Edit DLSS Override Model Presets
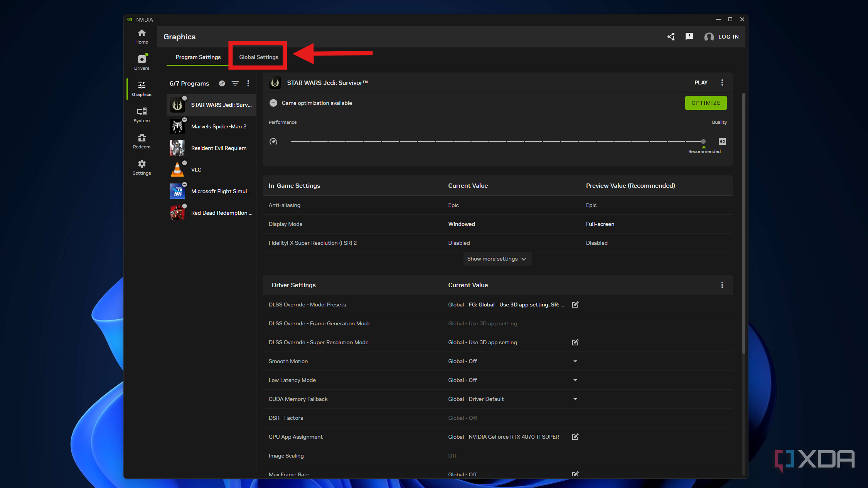This screenshot has height=488, width=868. tap(575, 305)
